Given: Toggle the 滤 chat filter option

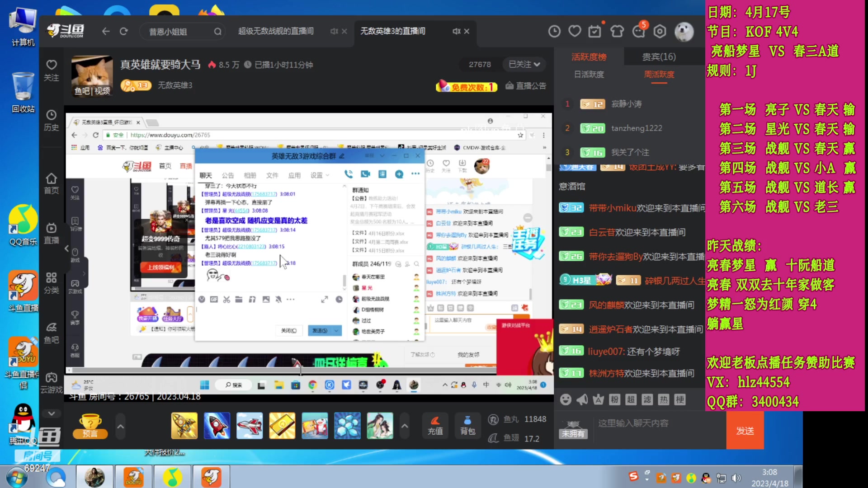Looking at the screenshot, I should click(647, 399).
